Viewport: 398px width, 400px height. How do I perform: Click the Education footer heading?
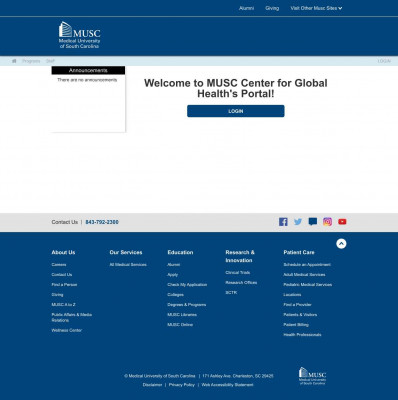[180, 252]
